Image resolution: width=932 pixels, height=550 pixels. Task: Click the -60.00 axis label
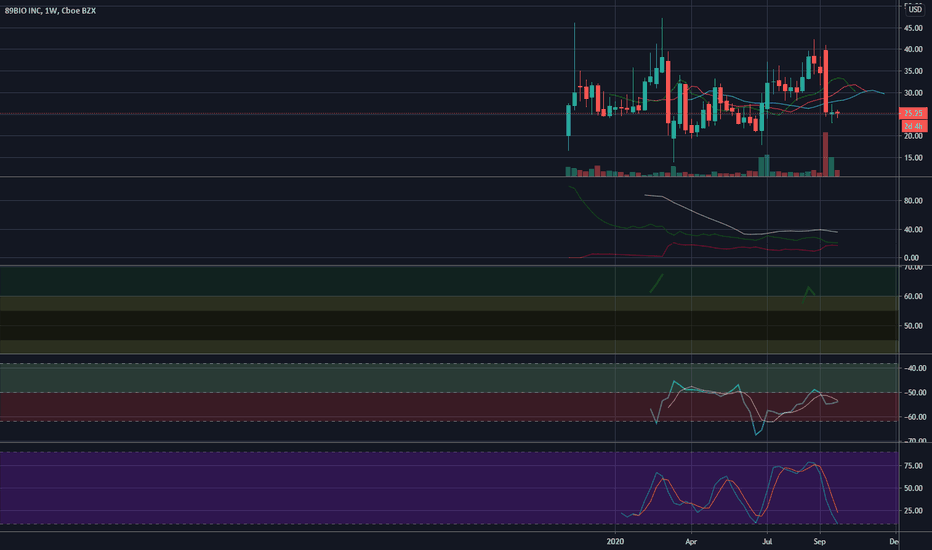coord(914,417)
